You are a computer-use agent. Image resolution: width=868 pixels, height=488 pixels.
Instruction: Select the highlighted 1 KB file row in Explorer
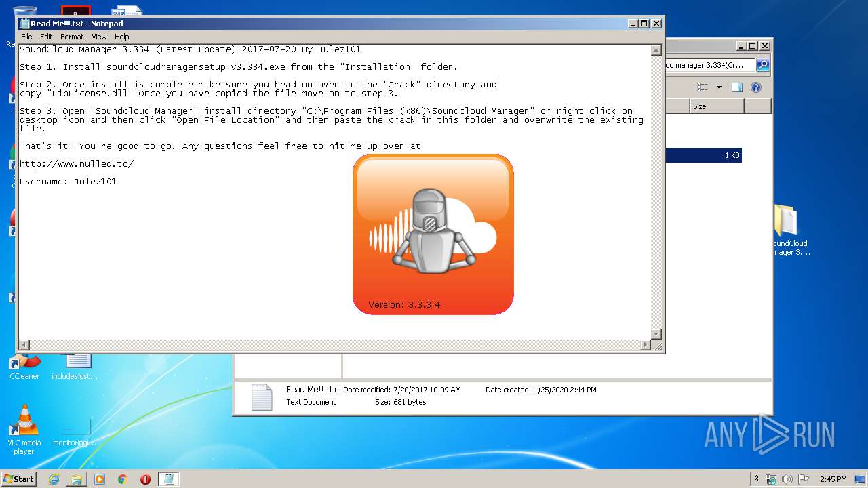point(703,155)
